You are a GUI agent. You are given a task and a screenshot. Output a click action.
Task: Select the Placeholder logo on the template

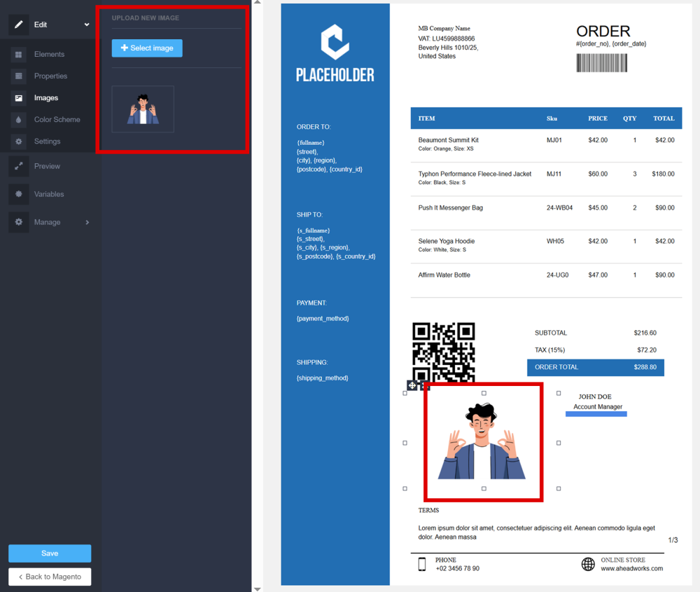(335, 53)
